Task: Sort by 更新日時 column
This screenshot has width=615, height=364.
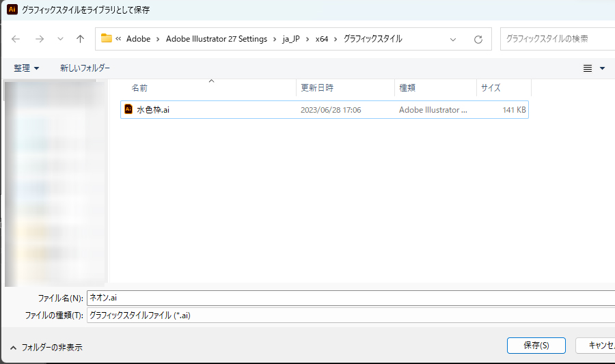Action: 317,88
